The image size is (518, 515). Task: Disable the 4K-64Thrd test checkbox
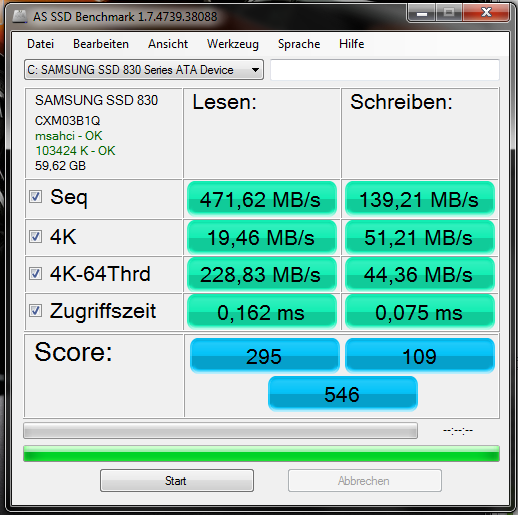pos(35,273)
